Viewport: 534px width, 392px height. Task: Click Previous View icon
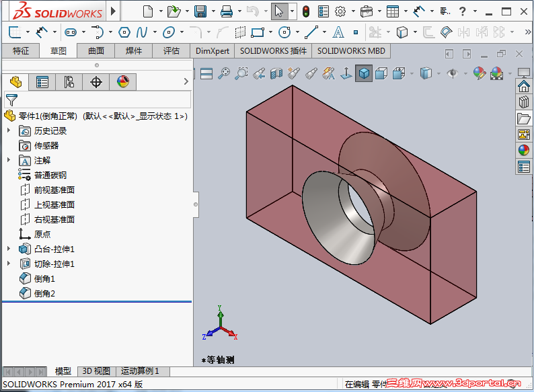coord(259,73)
